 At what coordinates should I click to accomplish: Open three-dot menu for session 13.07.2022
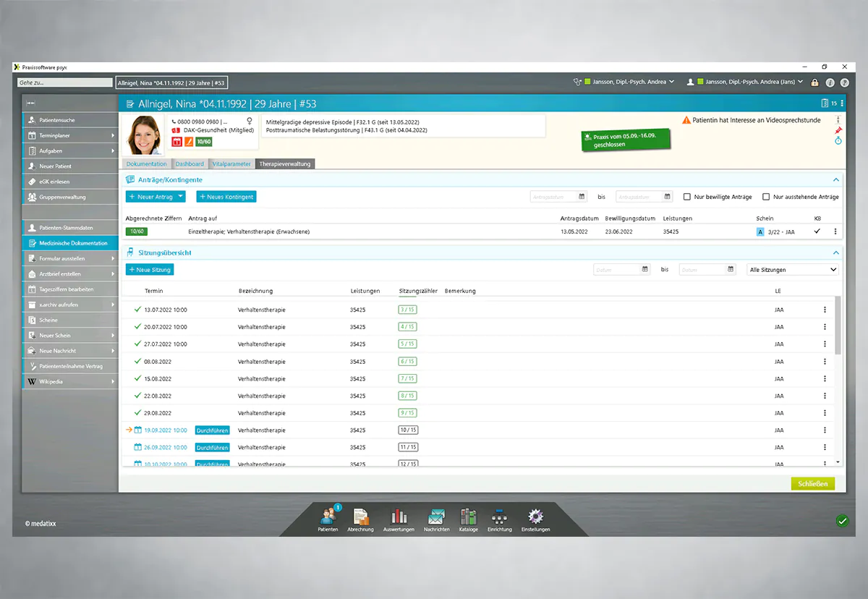(825, 310)
